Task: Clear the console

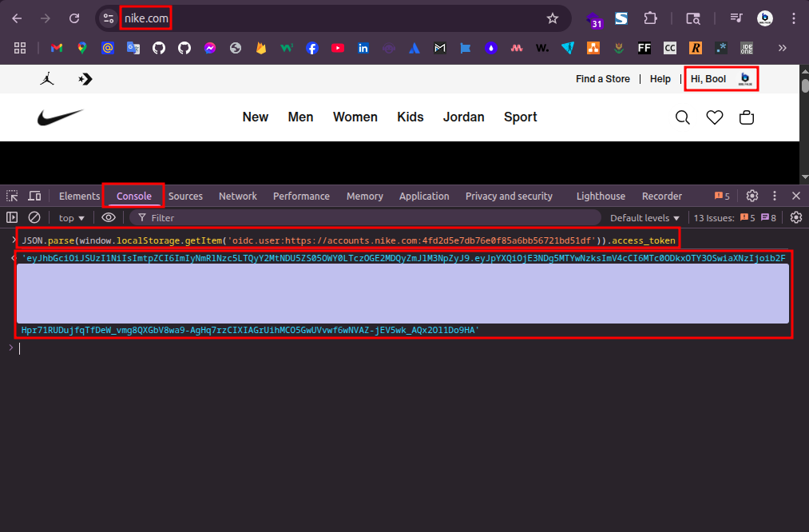Action: (x=34, y=218)
